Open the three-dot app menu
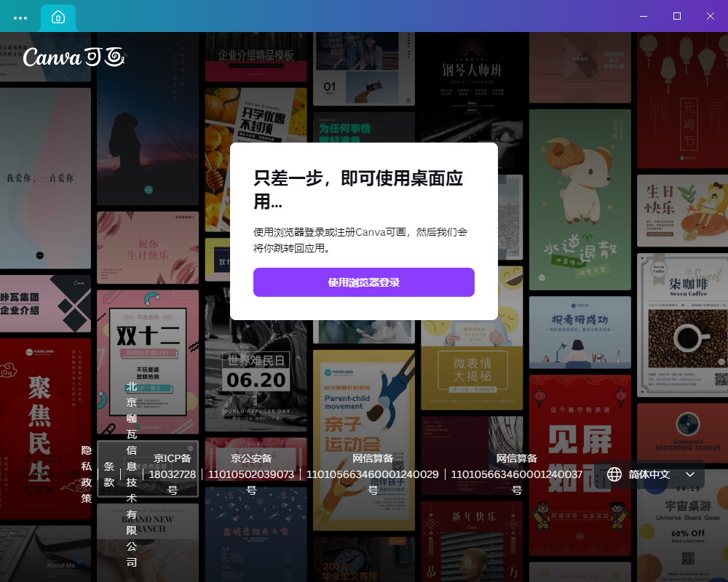Image resolution: width=728 pixels, height=582 pixels. click(x=20, y=18)
